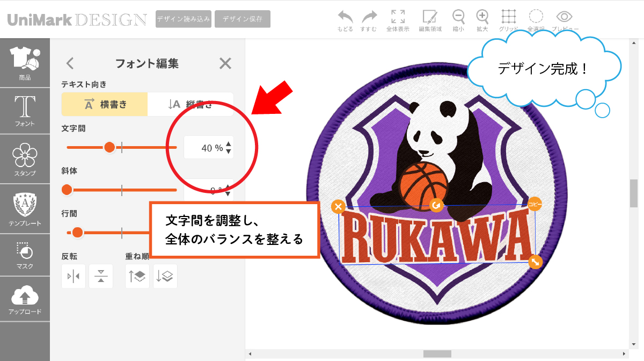The width and height of the screenshot is (644, 361).
Task: Click the orange delete X handle on the text
Action: (x=338, y=207)
